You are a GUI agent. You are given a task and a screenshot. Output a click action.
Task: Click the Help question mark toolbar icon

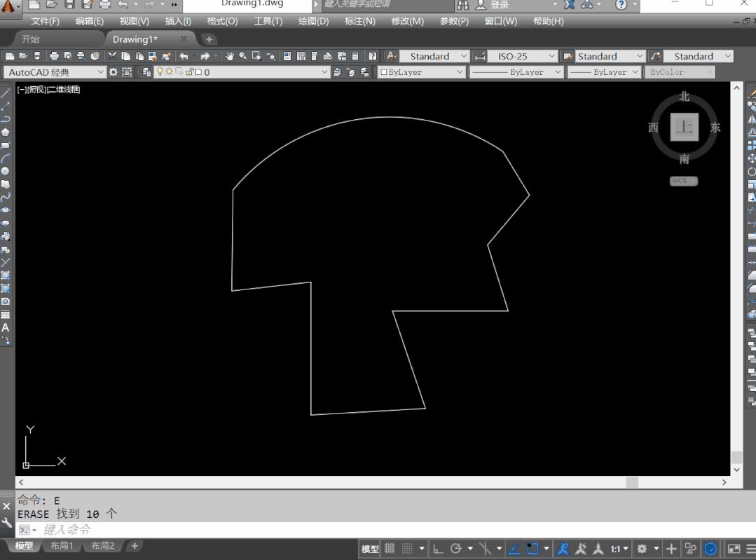tap(372, 56)
